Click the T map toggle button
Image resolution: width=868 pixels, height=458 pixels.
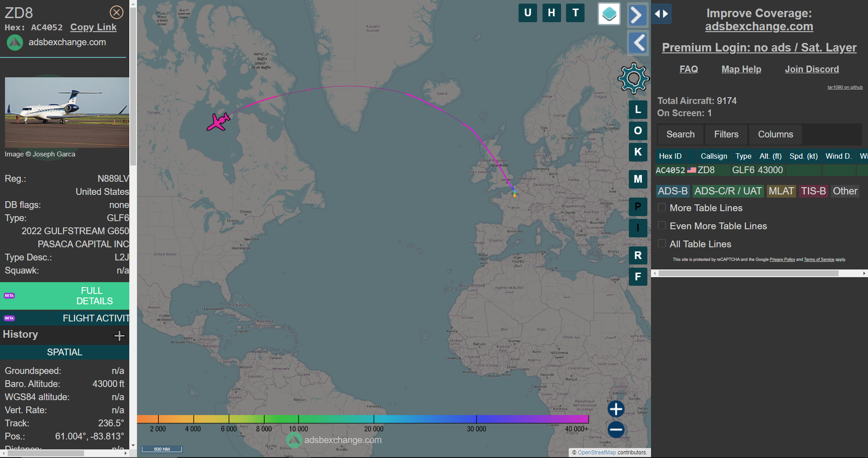tap(576, 13)
